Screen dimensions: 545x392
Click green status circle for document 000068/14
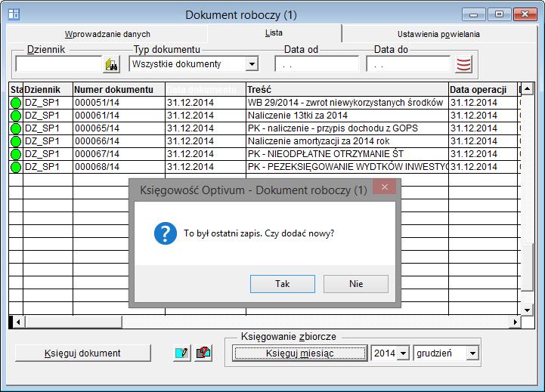tap(16, 167)
